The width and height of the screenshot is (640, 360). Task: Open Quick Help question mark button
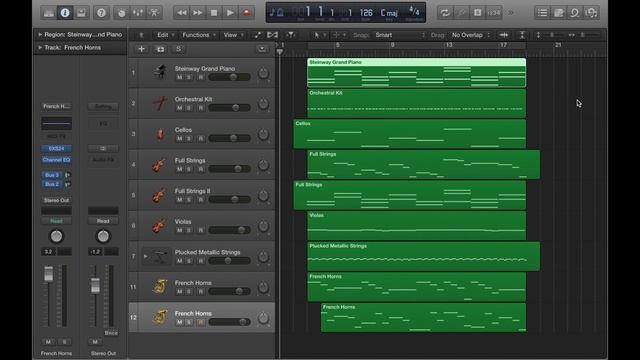point(101,13)
